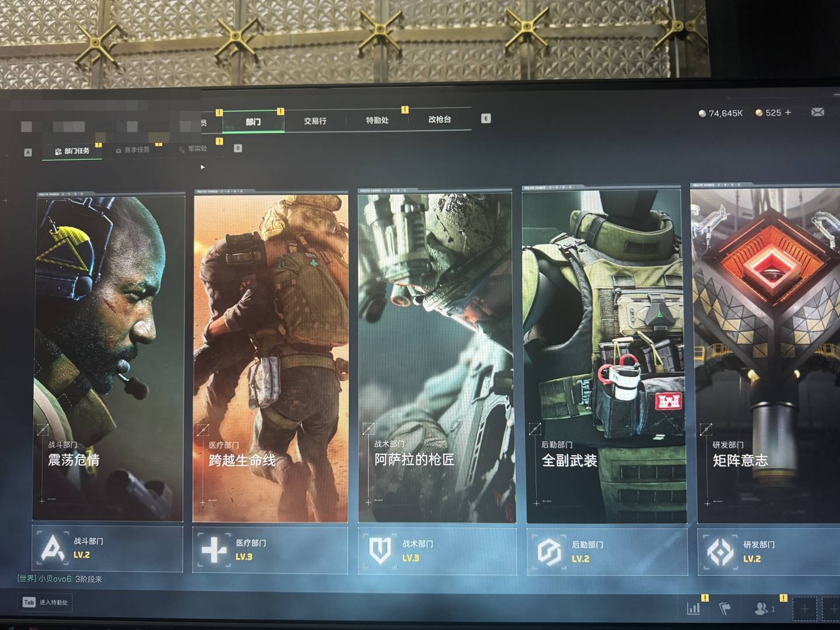Select the 赛季任务 sub-tab
This screenshot has width=840, height=630.
133,150
